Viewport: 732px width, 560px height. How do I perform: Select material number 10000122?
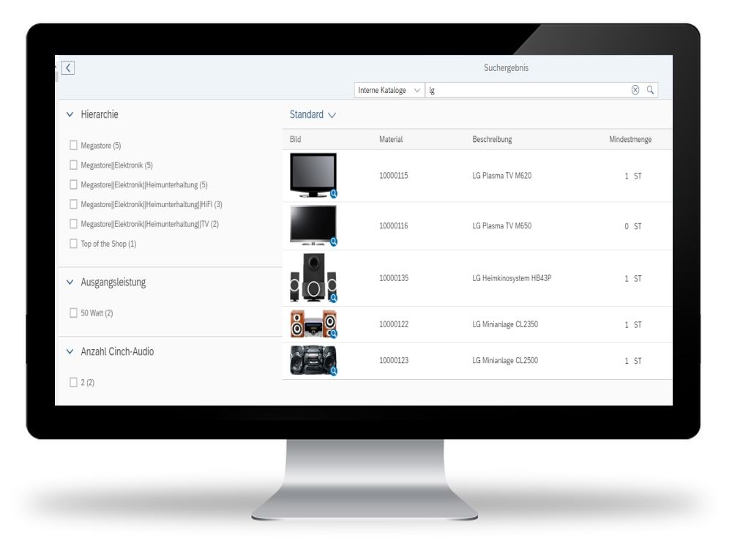coord(394,324)
